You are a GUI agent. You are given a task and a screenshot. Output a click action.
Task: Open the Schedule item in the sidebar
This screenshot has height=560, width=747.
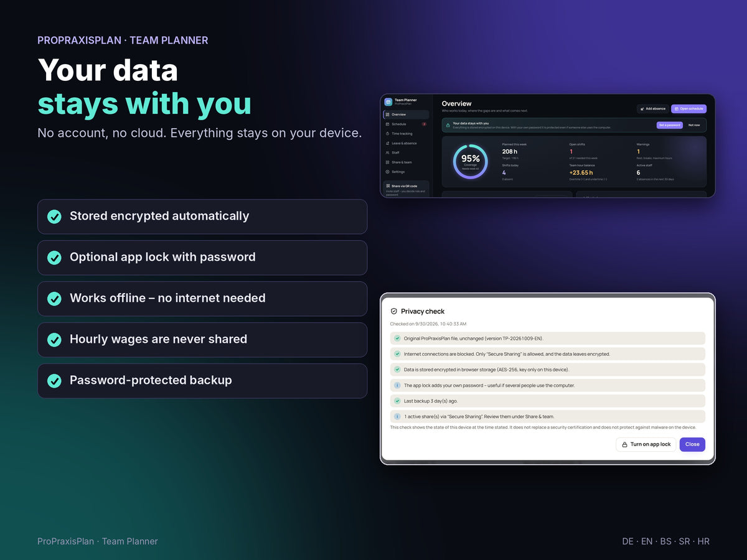[x=406, y=124]
